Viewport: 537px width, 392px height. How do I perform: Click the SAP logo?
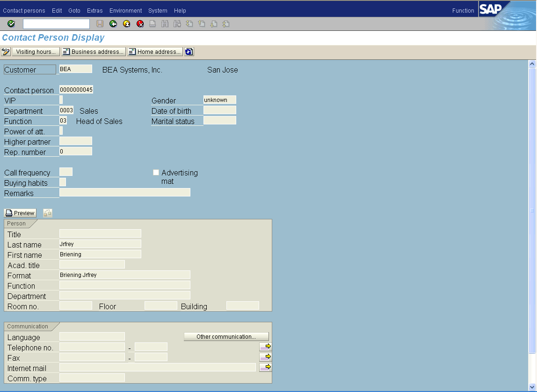(x=490, y=9)
